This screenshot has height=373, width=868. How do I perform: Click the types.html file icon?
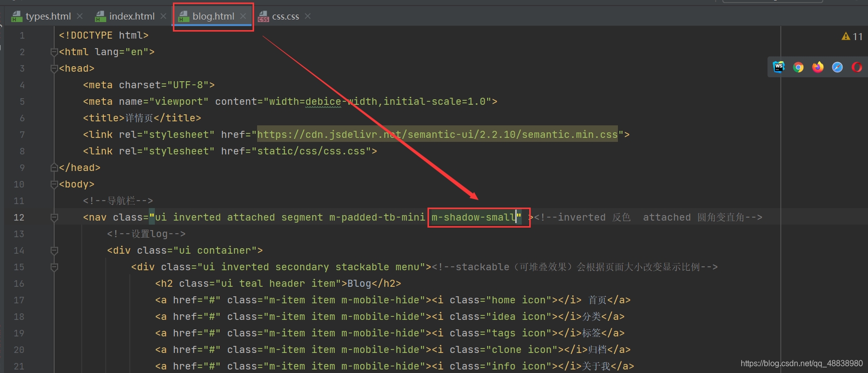tap(17, 17)
